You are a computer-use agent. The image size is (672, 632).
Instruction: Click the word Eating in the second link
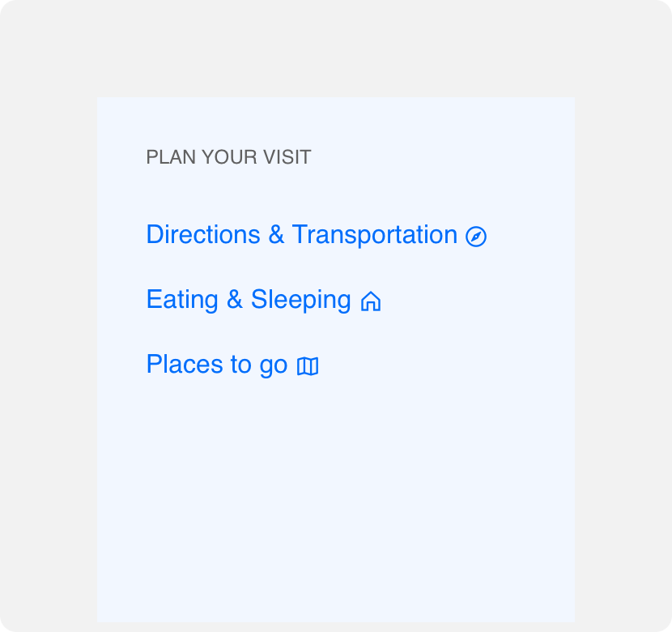[x=182, y=301]
